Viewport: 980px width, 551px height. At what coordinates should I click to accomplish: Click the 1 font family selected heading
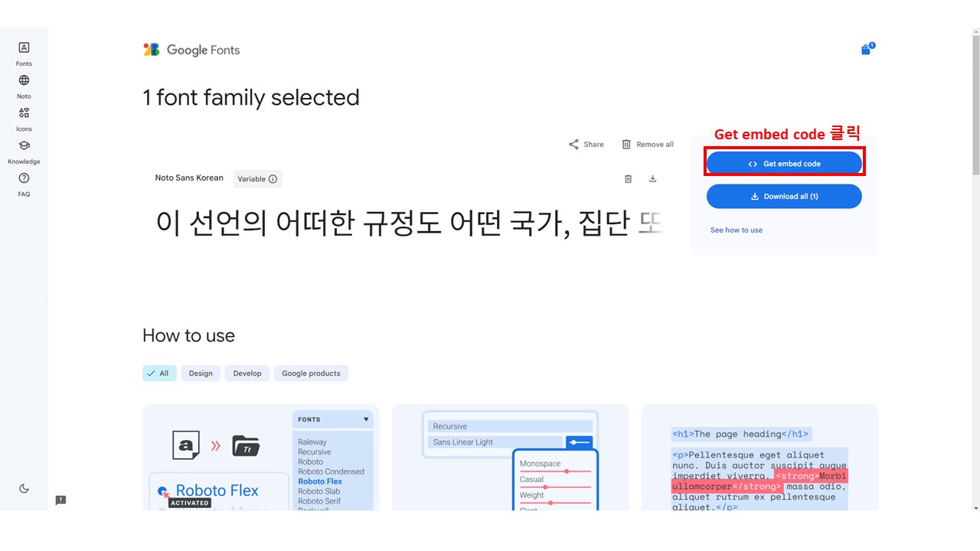point(251,98)
